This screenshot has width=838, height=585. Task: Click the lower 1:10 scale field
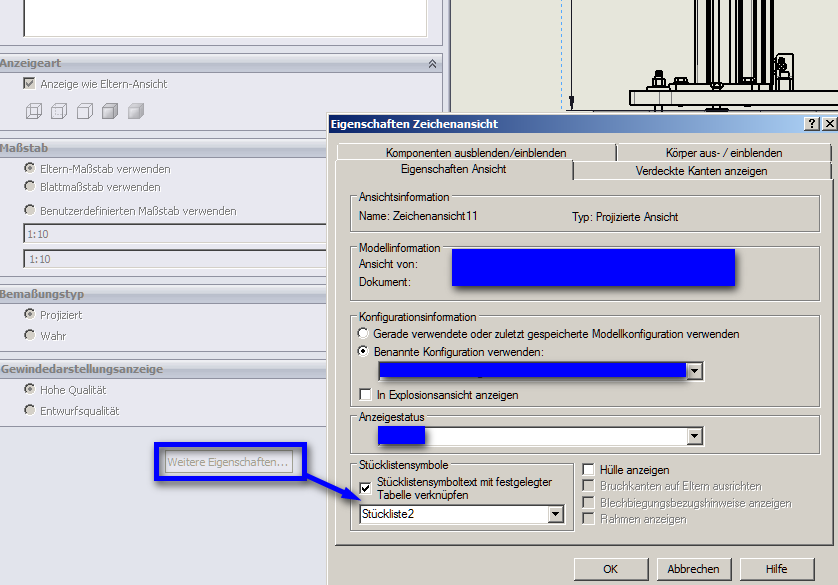coord(175,259)
